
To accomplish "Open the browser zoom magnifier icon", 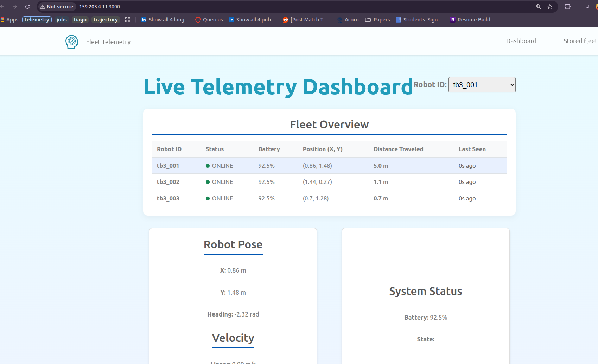I will coord(538,7).
